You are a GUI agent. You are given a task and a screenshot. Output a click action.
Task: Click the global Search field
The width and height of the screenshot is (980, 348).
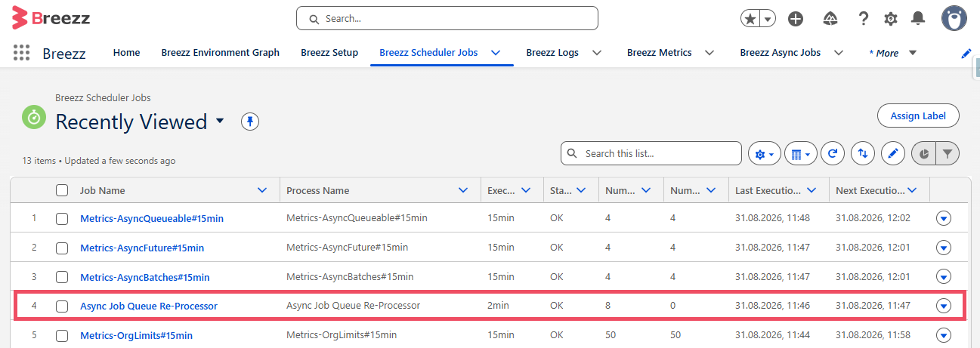tap(447, 18)
